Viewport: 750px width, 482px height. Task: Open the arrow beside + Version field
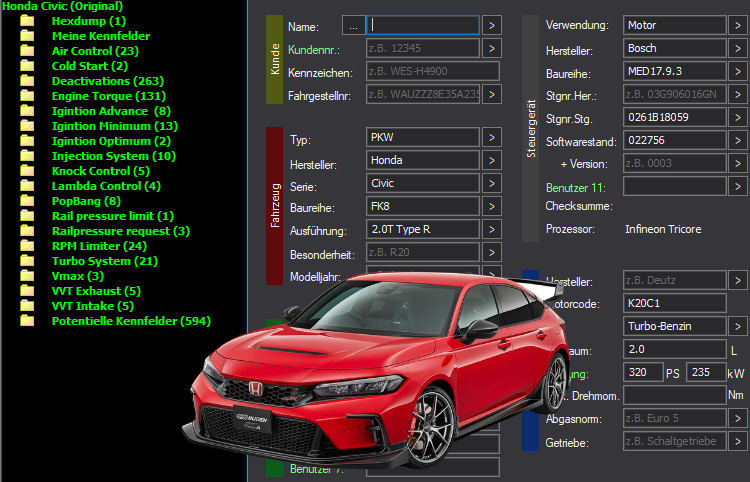(738, 163)
